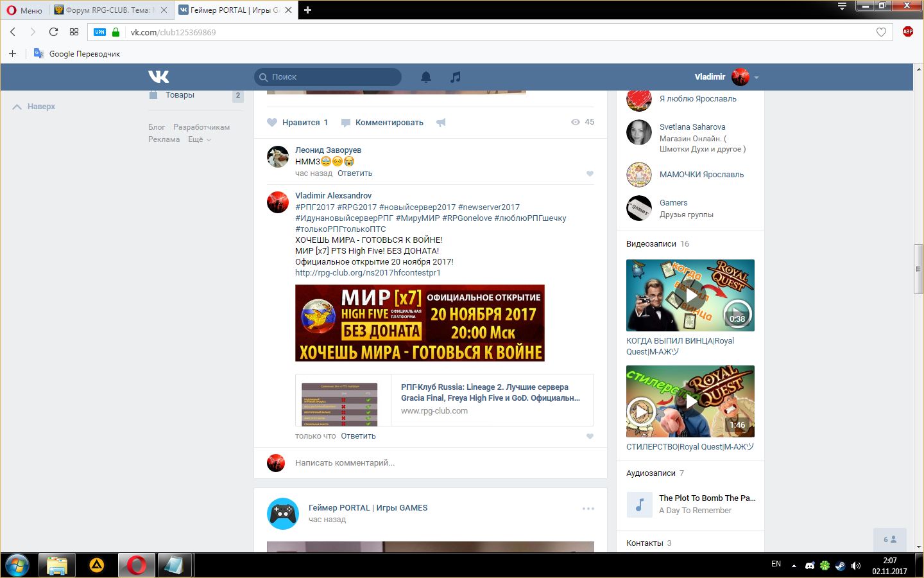Click Комментировать under the post
The width and height of the screenshot is (924, 578).
click(x=382, y=123)
